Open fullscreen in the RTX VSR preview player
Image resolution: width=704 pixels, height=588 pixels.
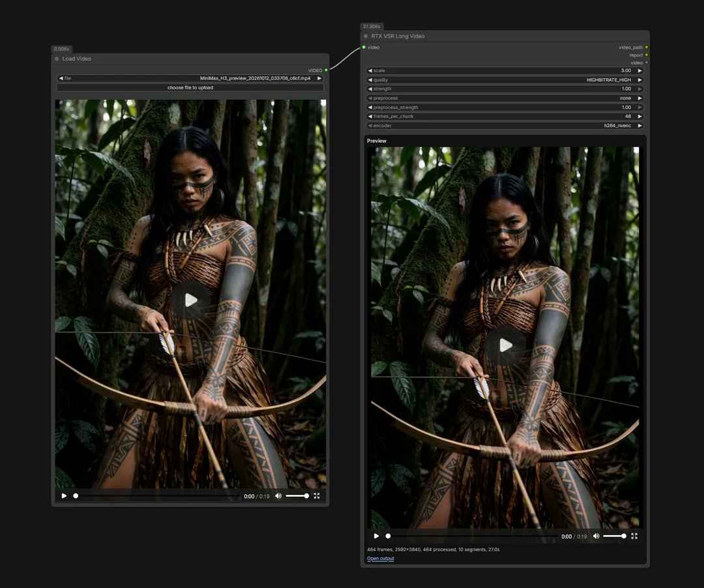click(x=634, y=536)
